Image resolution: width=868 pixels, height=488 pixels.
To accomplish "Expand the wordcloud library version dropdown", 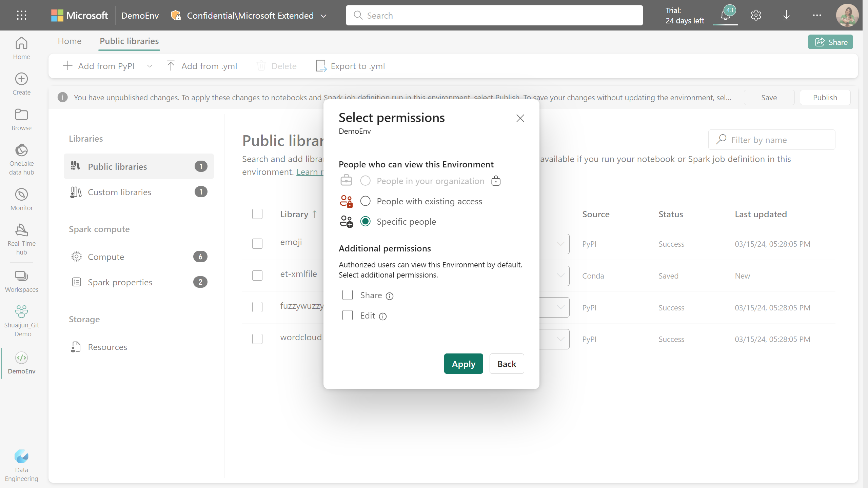I will coord(559,339).
